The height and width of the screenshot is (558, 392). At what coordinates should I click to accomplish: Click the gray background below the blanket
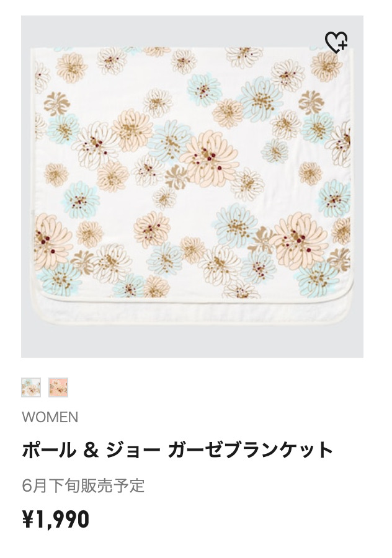192,341
